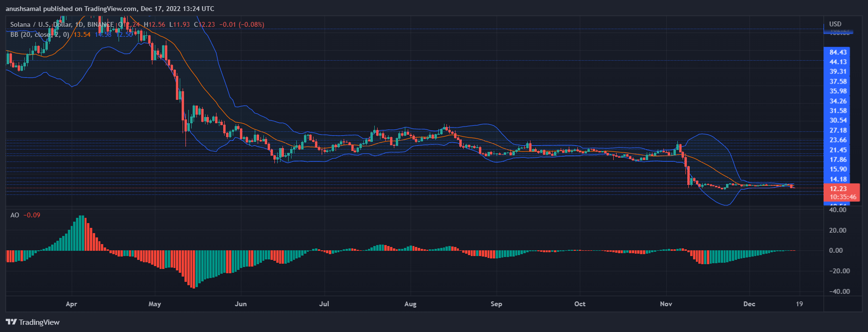Click the 84.43 price level tag

point(838,53)
